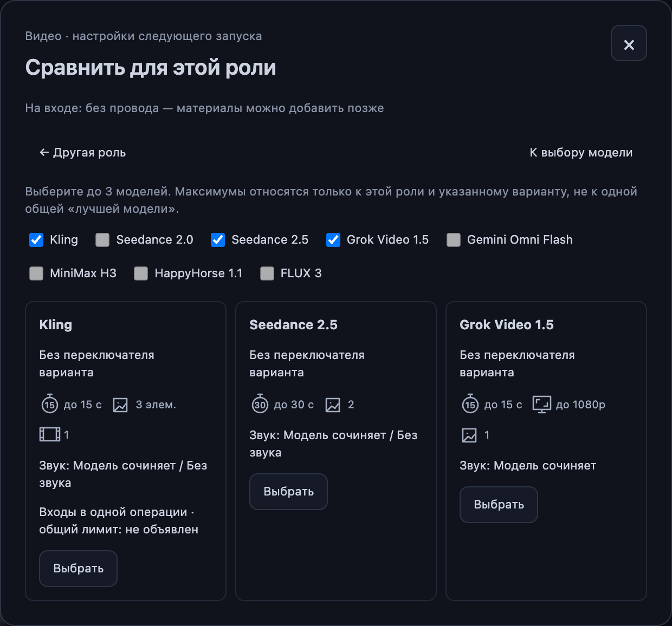Viewport: 672px width, 626px height.
Task: Check the FLUX 3 checkbox
Action: [x=267, y=273]
